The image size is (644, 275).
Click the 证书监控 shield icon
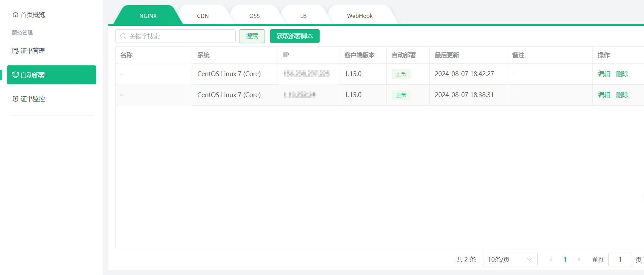(15, 99)
